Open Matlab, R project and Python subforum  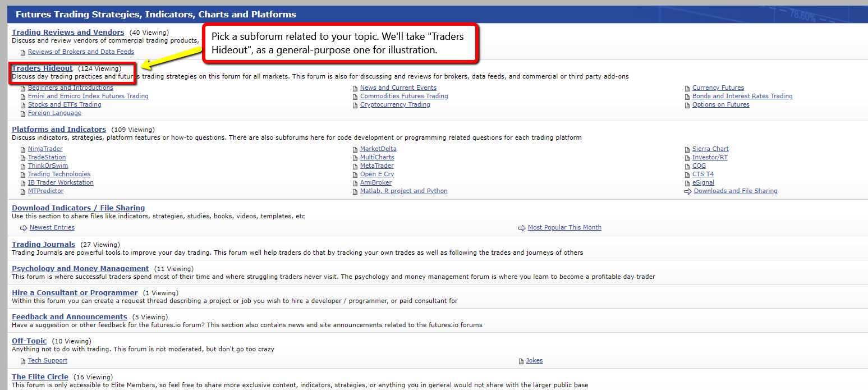[x=404, y=191]
